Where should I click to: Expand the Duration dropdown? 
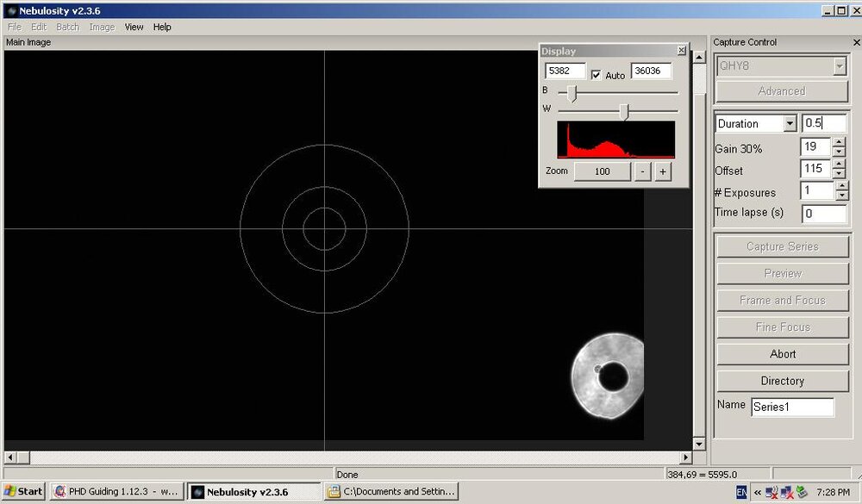[790, 124]
